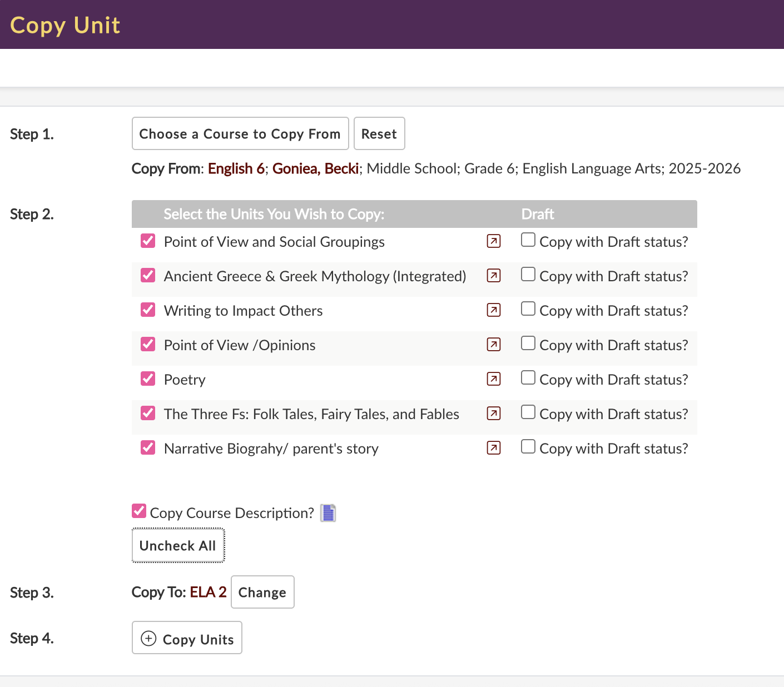Disable Copy Course Description checkbox

click(139, 511)
